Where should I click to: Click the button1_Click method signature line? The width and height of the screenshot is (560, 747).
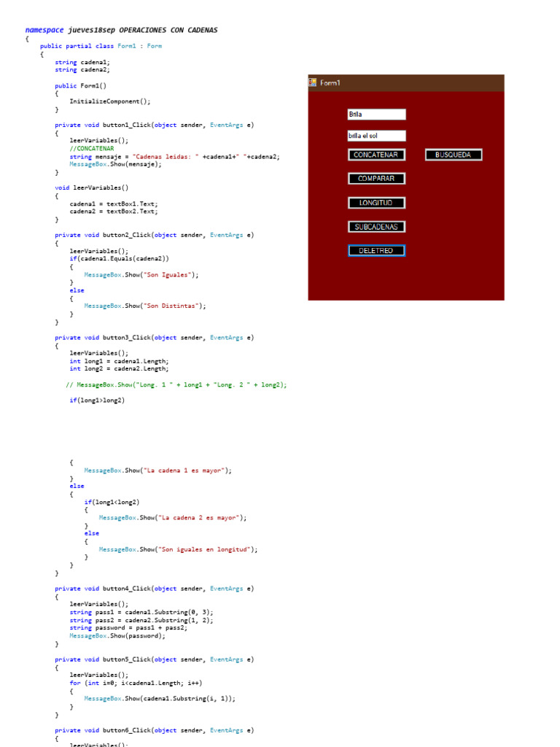(155, 125)
